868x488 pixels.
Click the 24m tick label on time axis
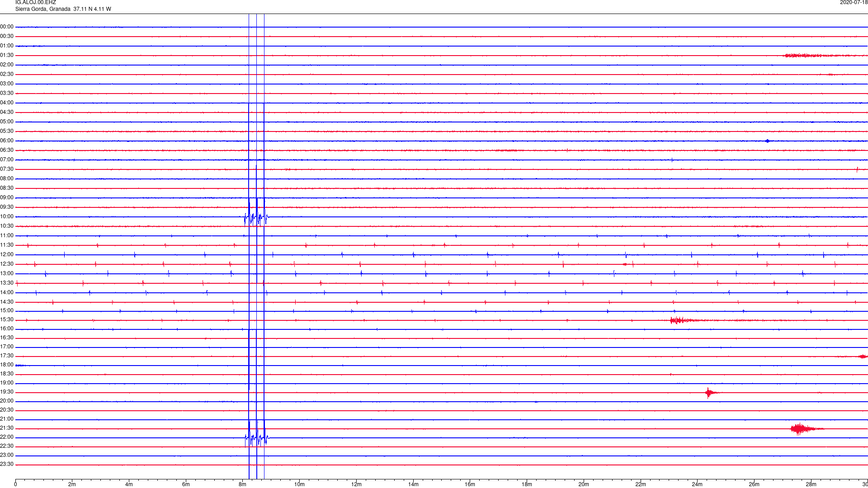point(698,485)
